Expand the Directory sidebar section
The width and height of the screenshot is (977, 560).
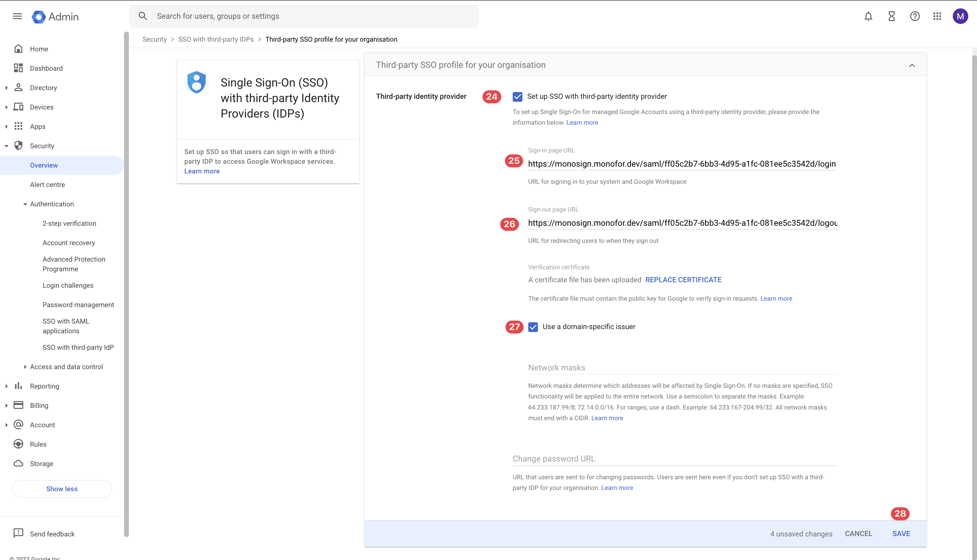(x=6, y=88)
